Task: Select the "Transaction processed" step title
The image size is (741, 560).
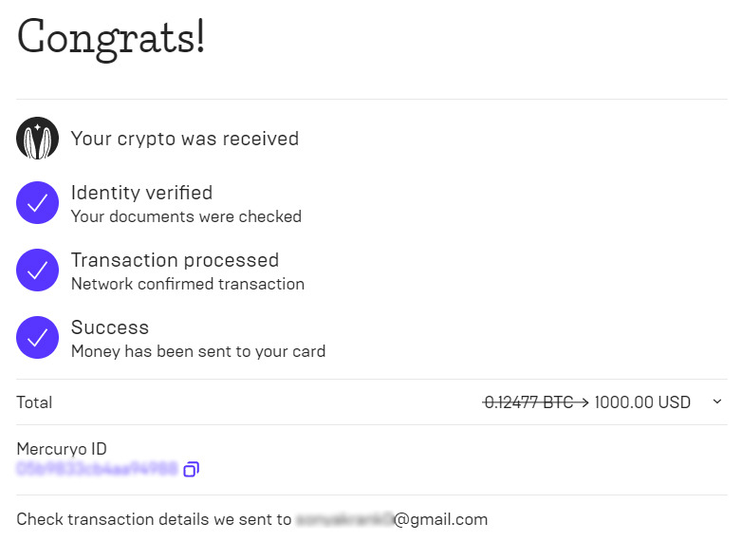Action: click(x=175, y=260)
